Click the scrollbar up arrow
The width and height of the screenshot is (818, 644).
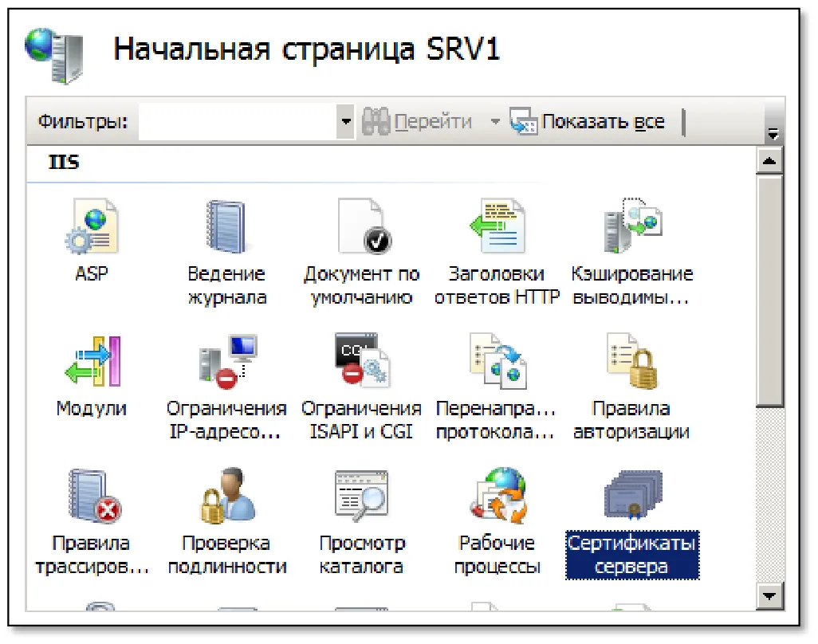769,161
